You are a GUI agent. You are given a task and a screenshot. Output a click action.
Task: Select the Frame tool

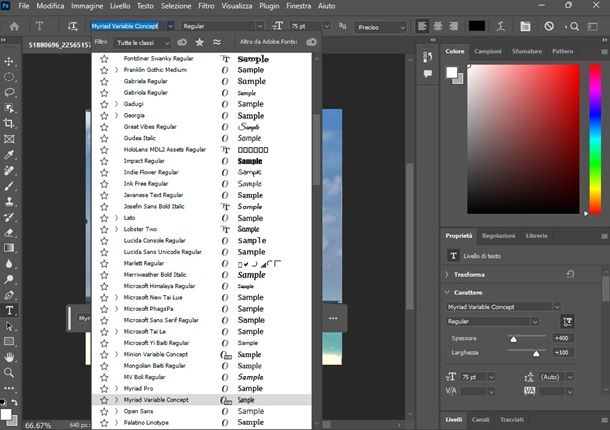point(9,139)
